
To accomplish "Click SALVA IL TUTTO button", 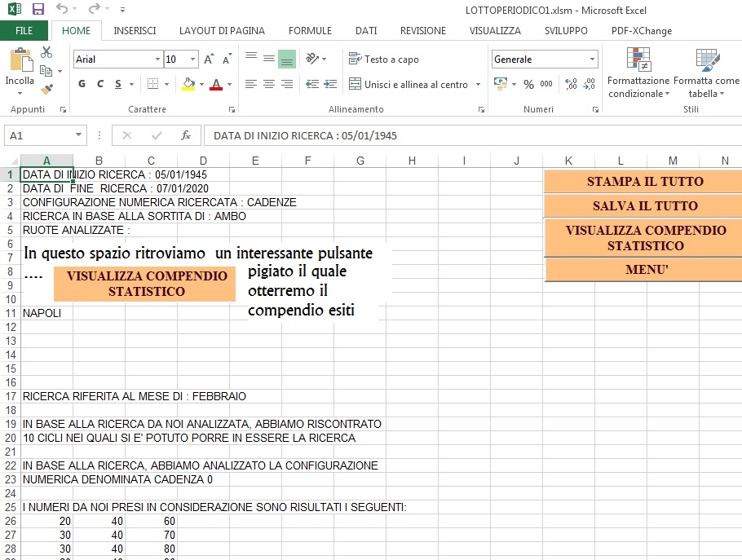I will pos(644,205).
